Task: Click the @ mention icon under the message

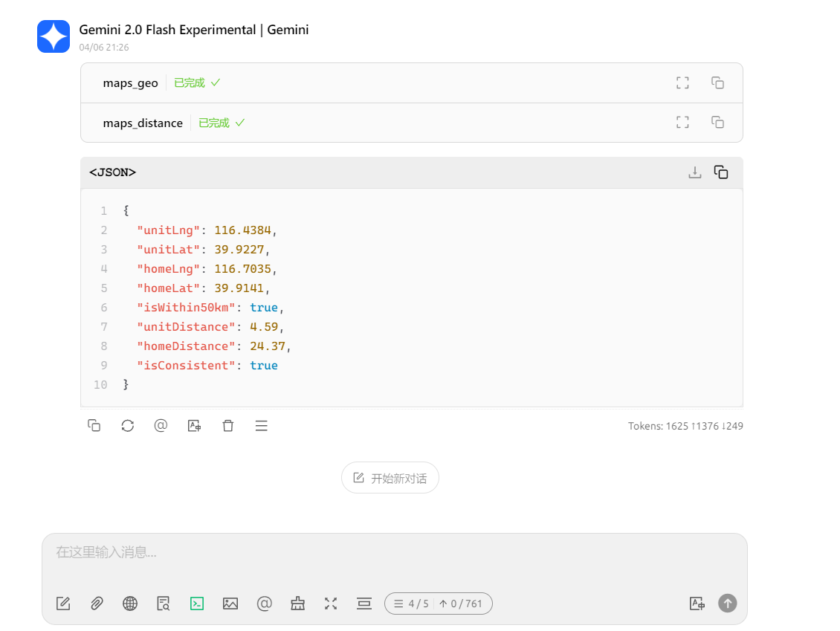Action: tap(161, 425)
